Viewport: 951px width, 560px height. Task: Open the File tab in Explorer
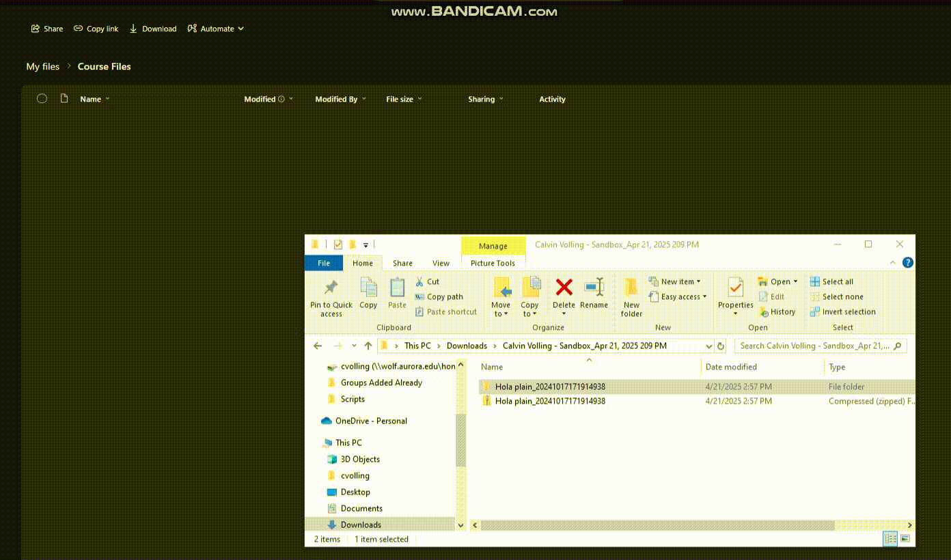pos(324,263)
